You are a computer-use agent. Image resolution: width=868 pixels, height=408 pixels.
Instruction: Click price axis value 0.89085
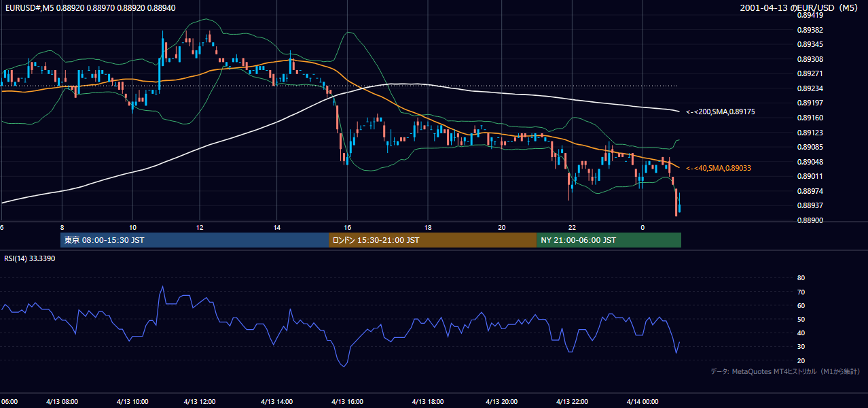click(810, 147)
